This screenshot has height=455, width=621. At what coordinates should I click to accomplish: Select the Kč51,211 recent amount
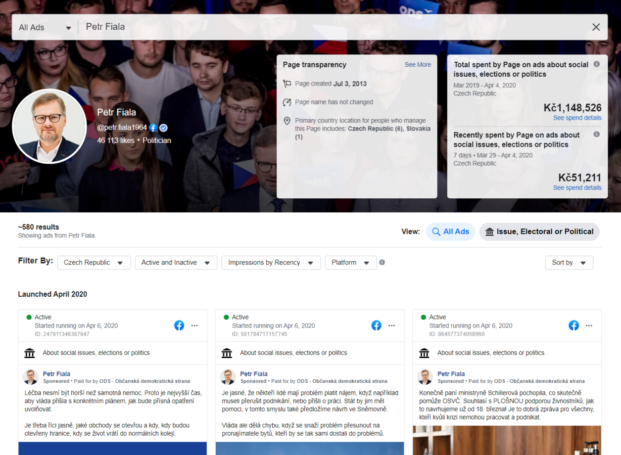tap(580, 177)
